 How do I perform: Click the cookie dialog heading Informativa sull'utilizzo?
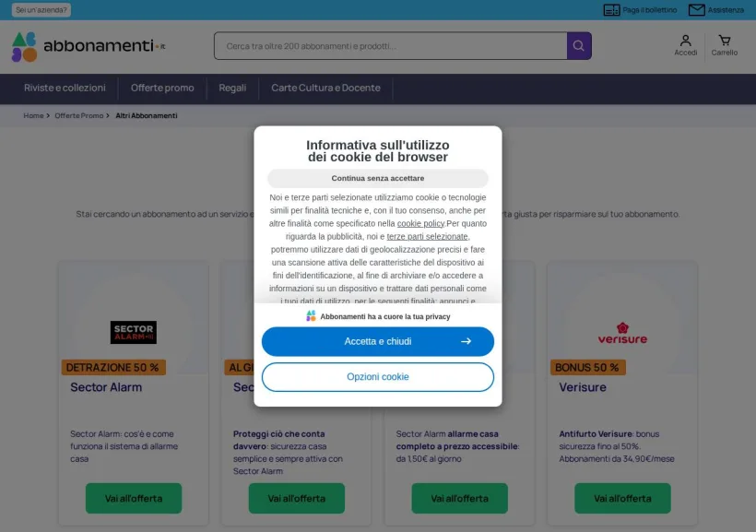(x=378, y=151)
